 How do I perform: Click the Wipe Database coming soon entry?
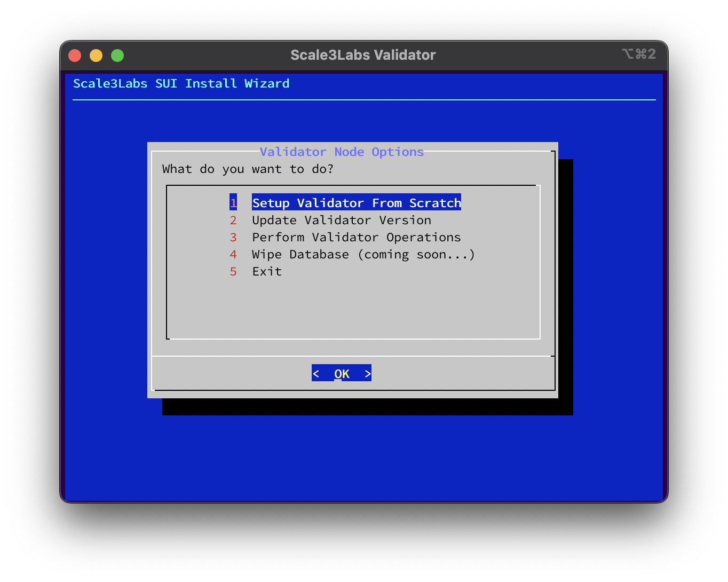(363, 254)
